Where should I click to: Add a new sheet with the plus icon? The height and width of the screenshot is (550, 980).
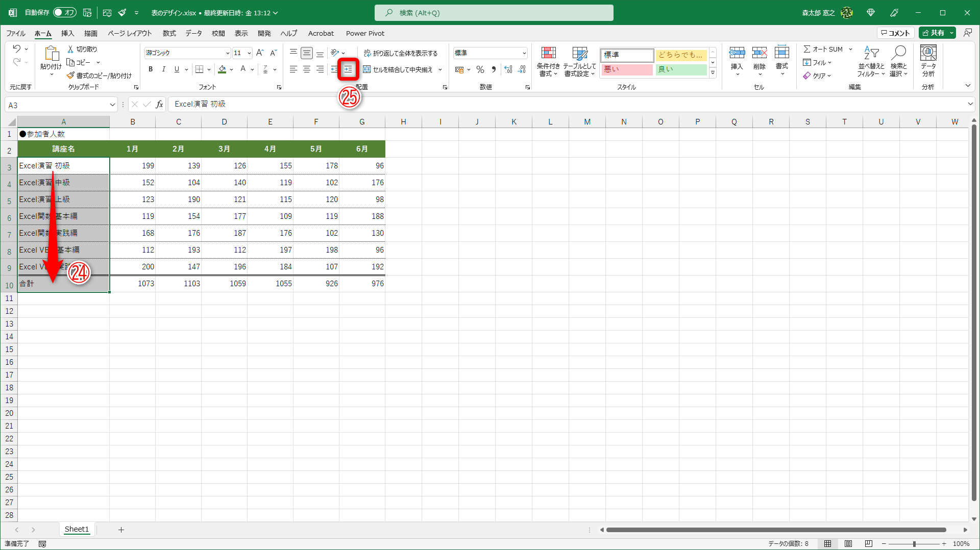(x=121, y=530)
